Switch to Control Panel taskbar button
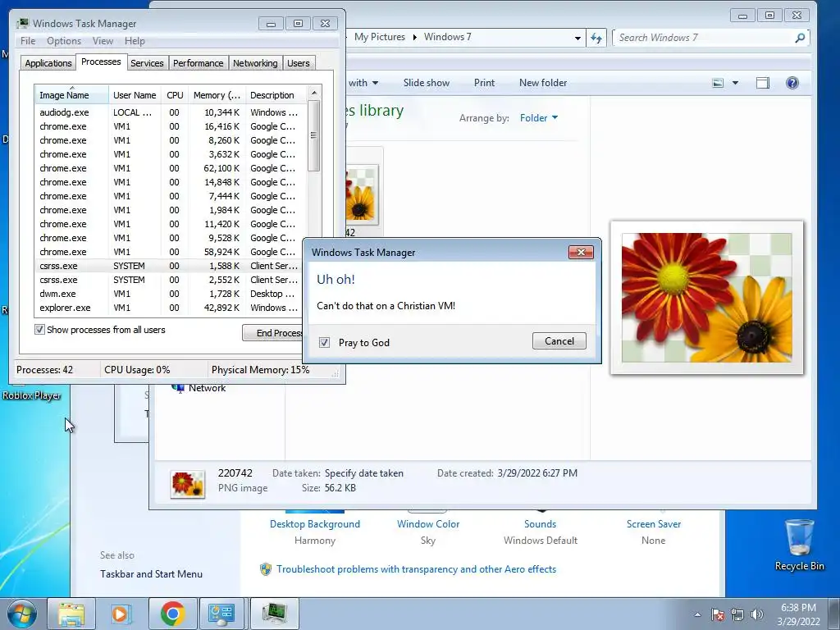Viewport: 840px width, 630px height. click(221, 614)
